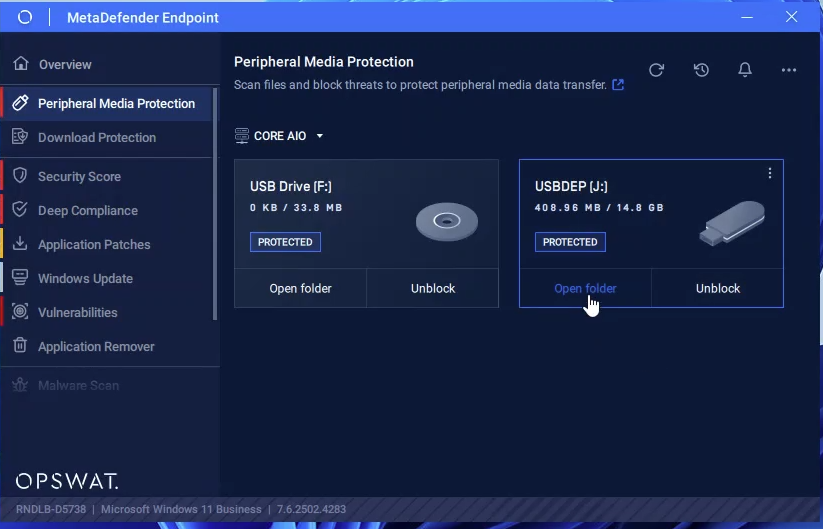The height and width of the screenshot is (529, 823).
Task: Click the RNDLB-D5738 hostname in status bar
Action: pos(51,509)
